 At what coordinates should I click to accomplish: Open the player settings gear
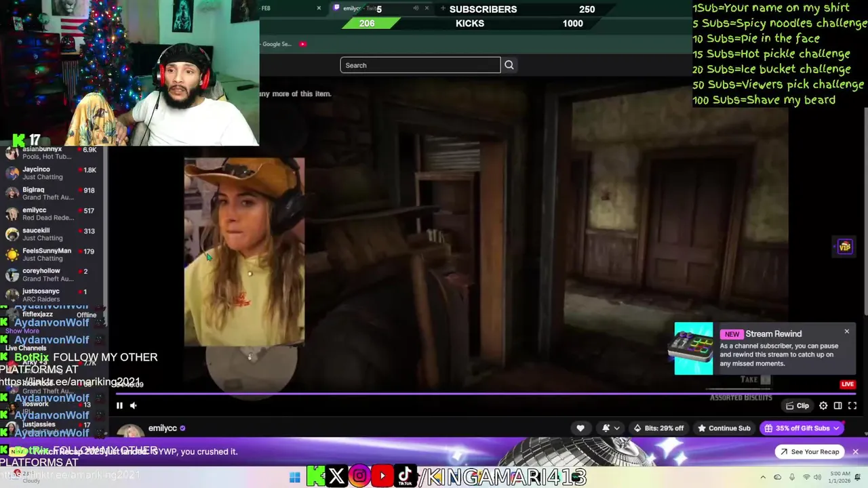point(823,406)
